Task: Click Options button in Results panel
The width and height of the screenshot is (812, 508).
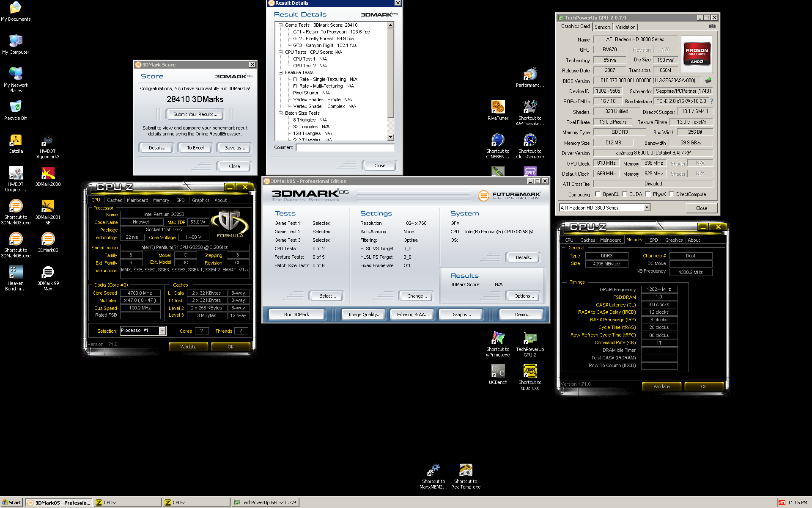Action: (x=524, y=296)
